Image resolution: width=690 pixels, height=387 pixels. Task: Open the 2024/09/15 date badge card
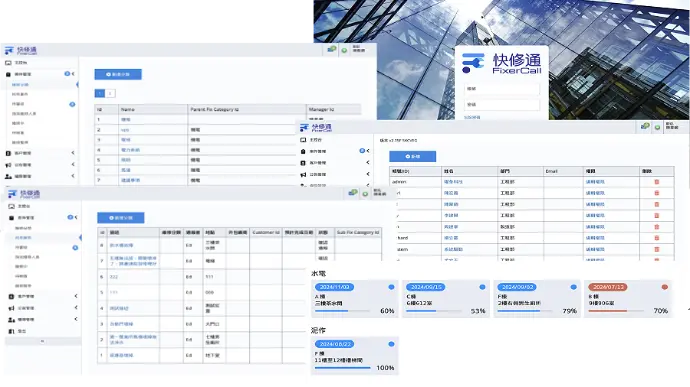coord(425,287)
